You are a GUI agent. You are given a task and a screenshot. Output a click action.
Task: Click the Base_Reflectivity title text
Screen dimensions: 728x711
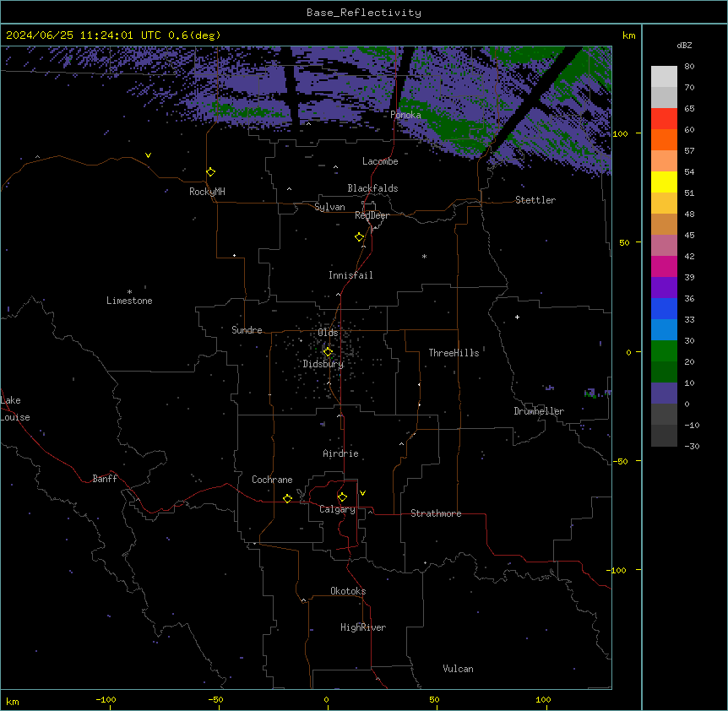364,13
